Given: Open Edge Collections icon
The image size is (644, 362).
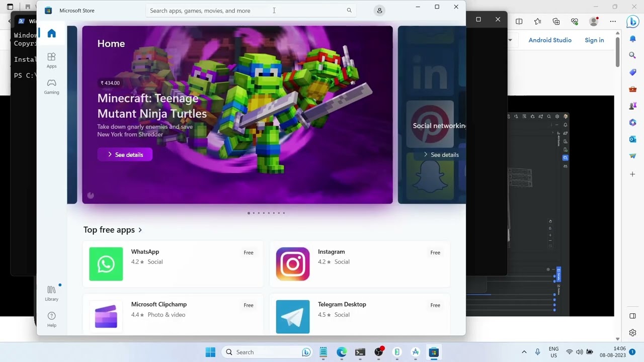Looking at the screenshot, I should coord(556,22).
